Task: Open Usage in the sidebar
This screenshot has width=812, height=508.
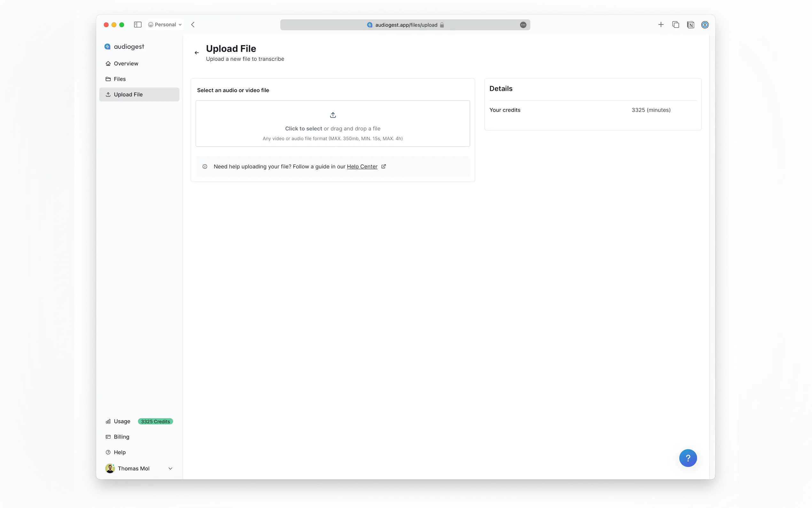Action: [122, 421]
